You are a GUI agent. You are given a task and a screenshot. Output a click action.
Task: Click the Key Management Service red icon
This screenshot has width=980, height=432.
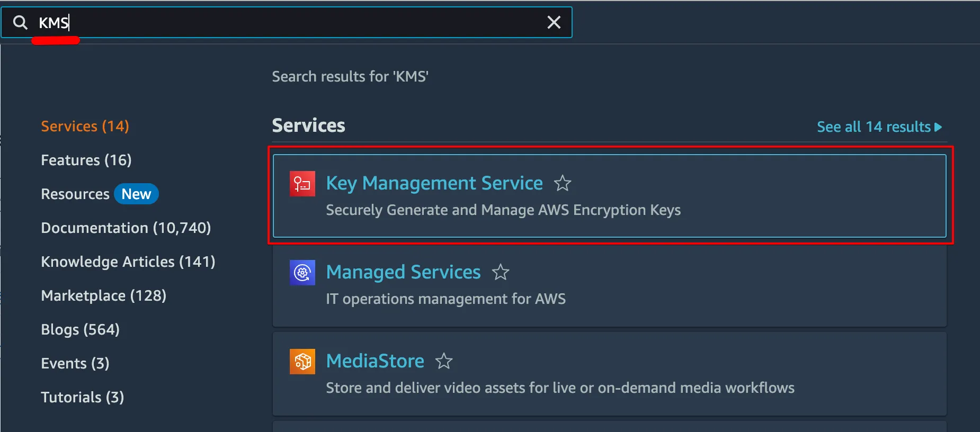pos(302,184)
